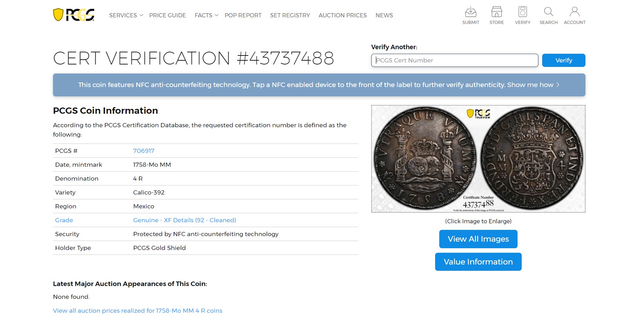
Task: Open the PCGS logo home link
Action: [x=74, y=15]
